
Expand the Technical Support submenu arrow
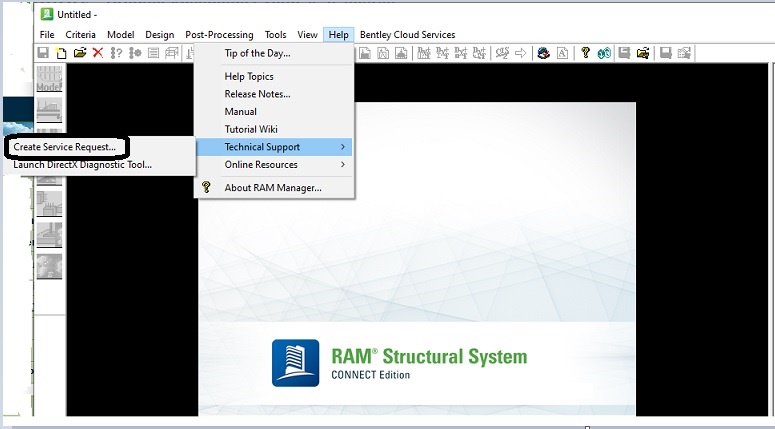(343, 147)
